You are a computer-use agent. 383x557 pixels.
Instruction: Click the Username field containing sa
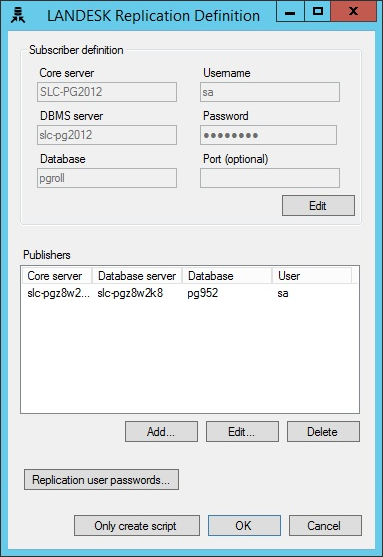point(270,92)
